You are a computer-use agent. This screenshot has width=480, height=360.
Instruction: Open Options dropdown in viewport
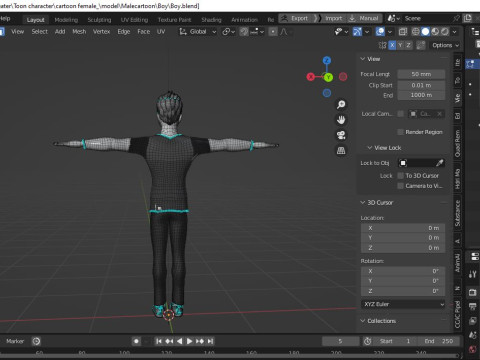point(445,45)
